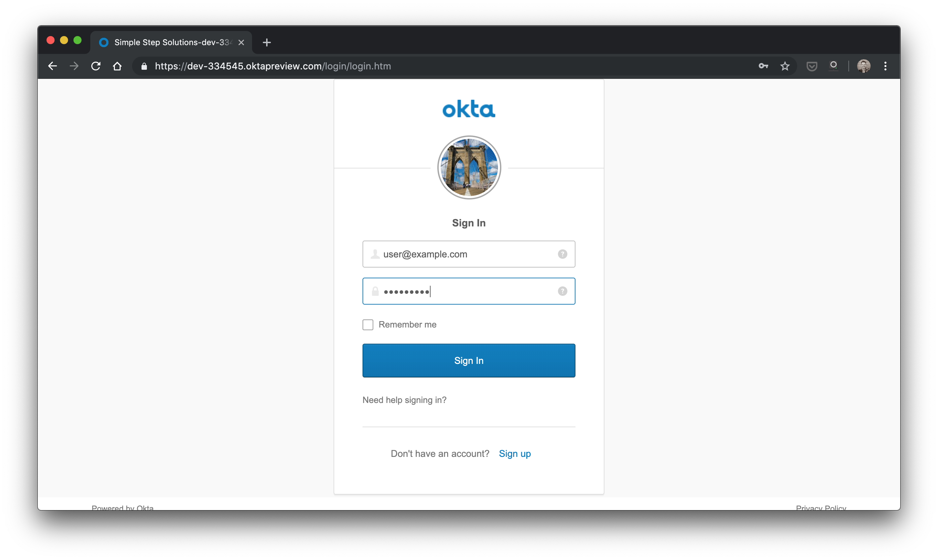Viewport: 938px width, 560px height.
Task: Go back with the browser back arrow
Action: point(53,66)
